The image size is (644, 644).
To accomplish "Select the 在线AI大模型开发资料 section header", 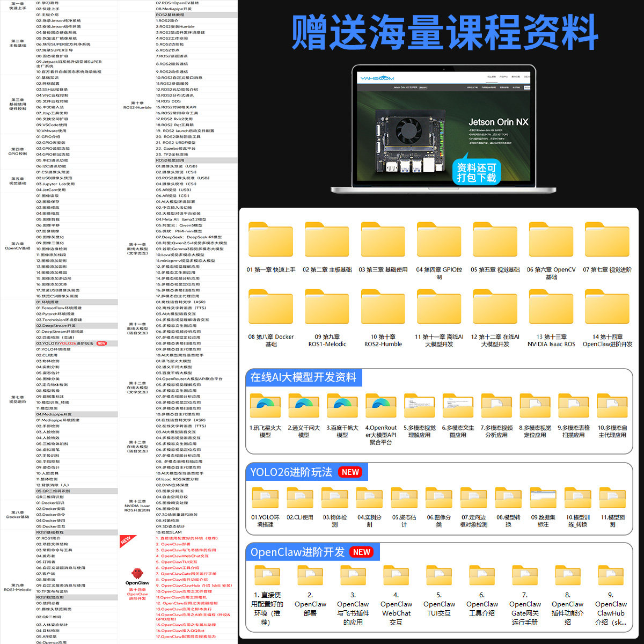I will tap(303, 377).
